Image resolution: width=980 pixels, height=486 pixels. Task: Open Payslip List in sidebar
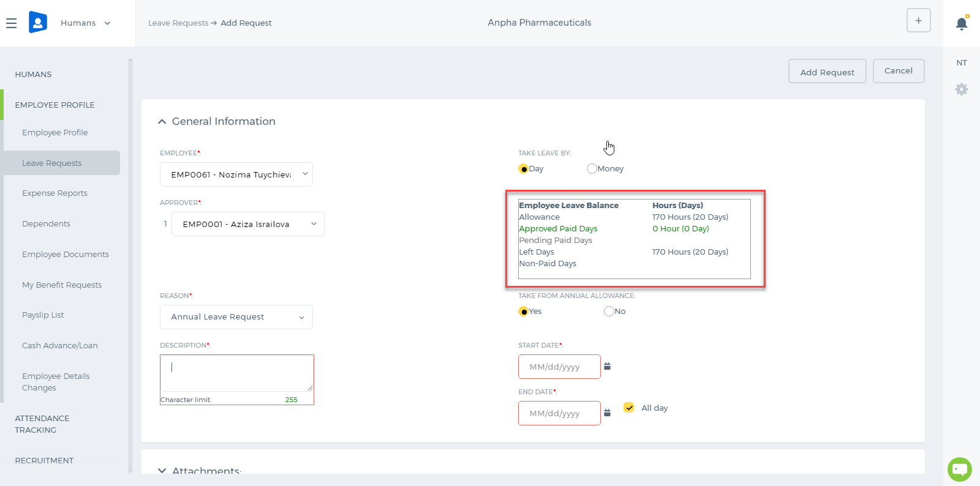click(43, 315)
